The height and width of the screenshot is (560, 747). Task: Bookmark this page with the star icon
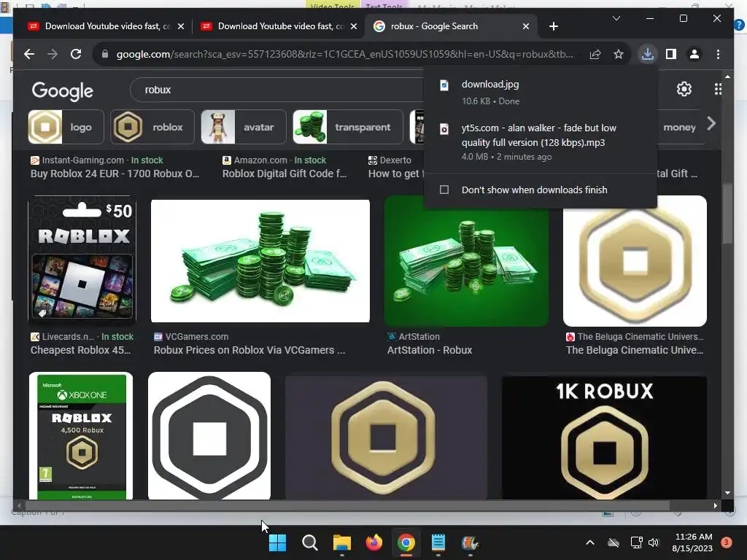click(619, 54)
